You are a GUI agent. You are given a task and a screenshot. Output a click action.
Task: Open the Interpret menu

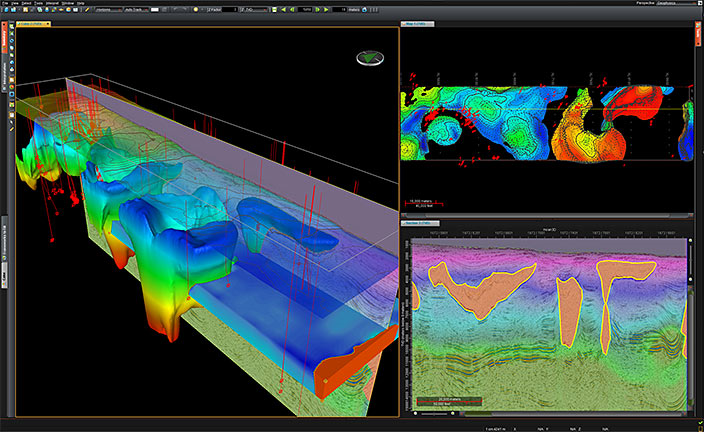click(x=52, y=3)
